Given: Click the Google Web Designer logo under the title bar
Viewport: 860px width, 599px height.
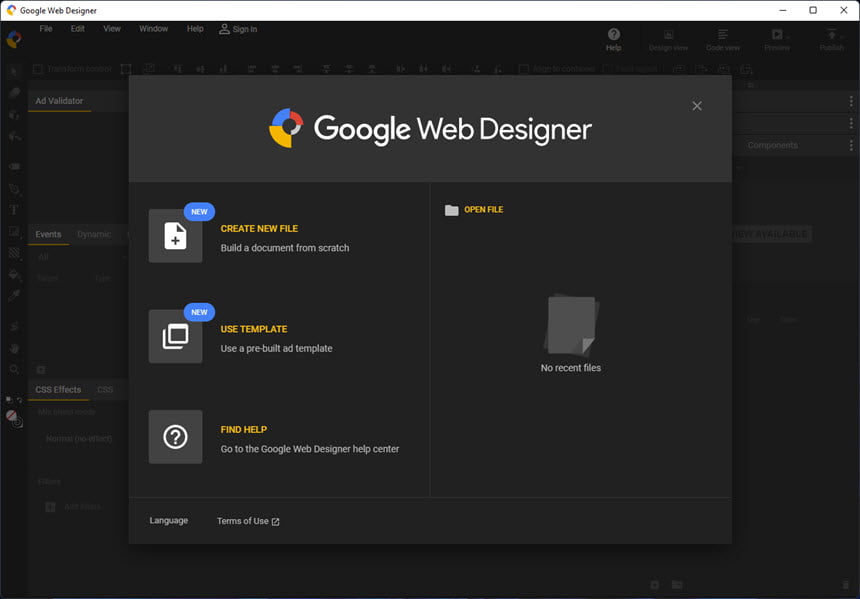Looking at the screenshot, I should (14, 39).
